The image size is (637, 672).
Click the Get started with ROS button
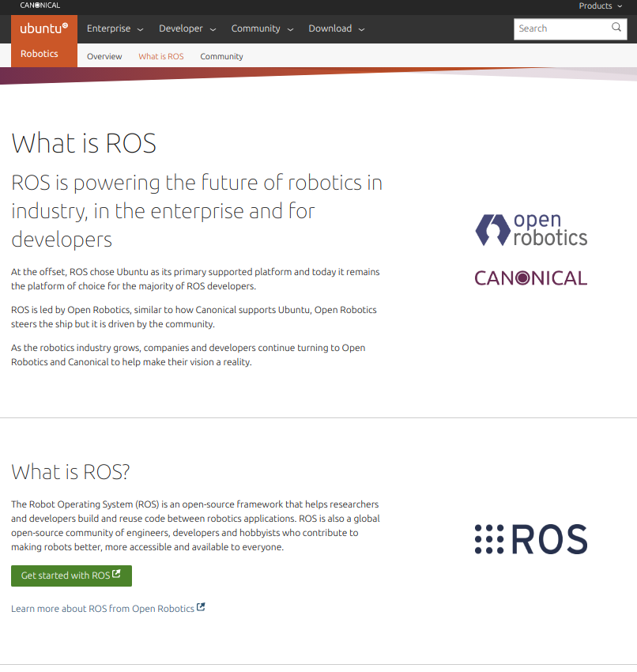pyautogui.click(x=71, y=576)
